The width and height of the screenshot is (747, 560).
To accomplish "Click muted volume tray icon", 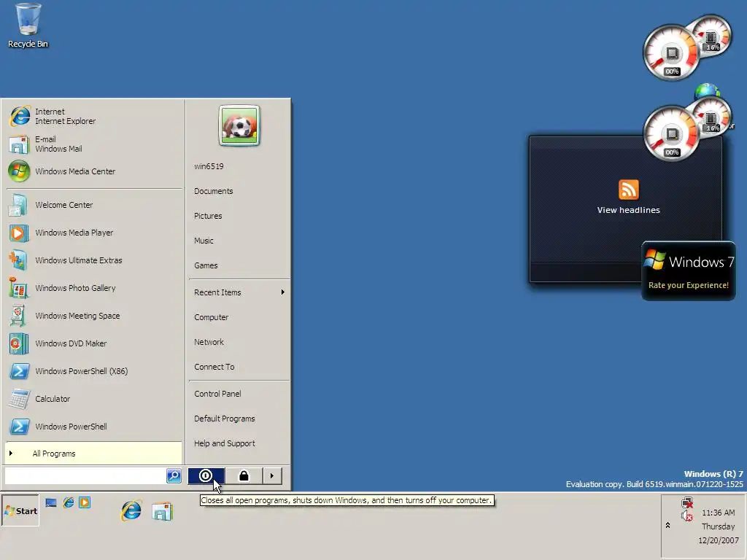I will tap(687, 516).
